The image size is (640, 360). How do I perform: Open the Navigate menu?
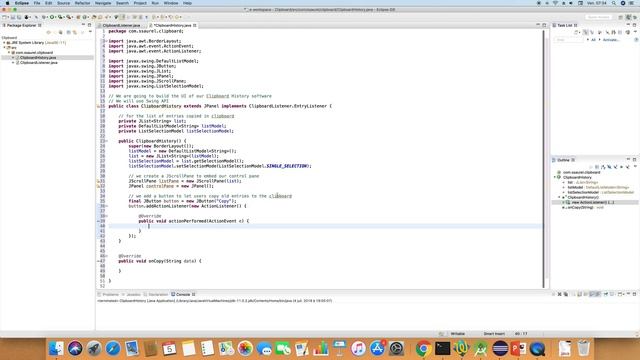(103, 3)
